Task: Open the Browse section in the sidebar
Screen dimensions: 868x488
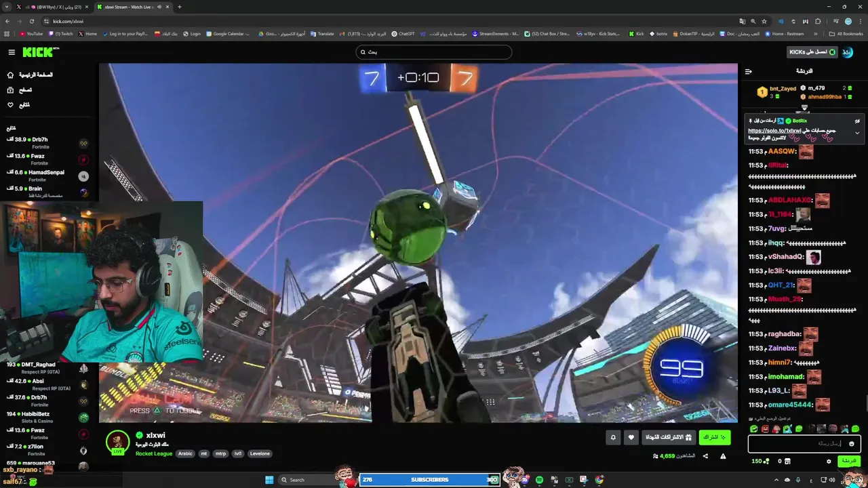Action: [x=20, y=89]
